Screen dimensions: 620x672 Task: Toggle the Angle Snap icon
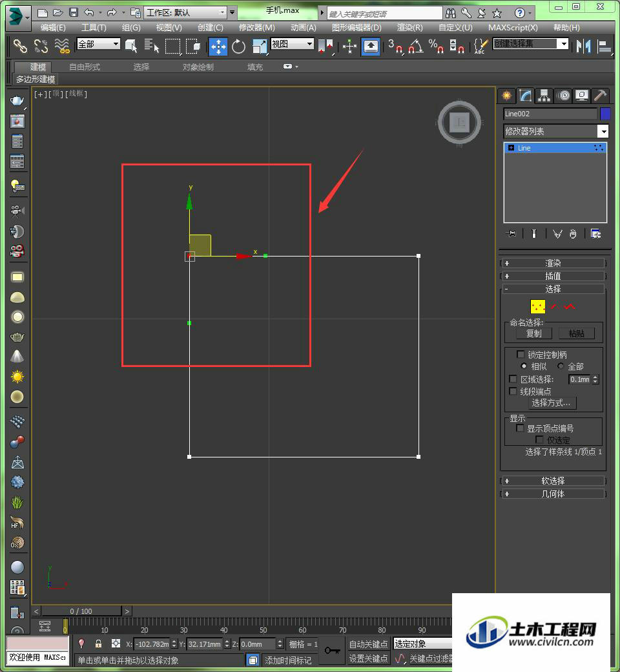pos(416,46)
